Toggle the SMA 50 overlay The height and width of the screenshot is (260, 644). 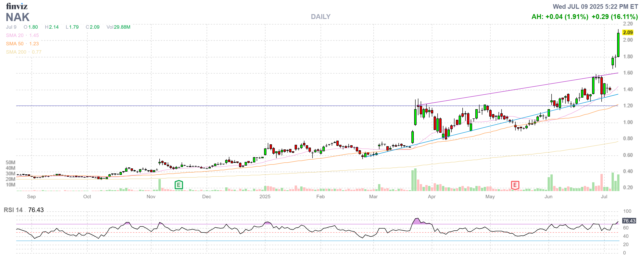(15, 43)
